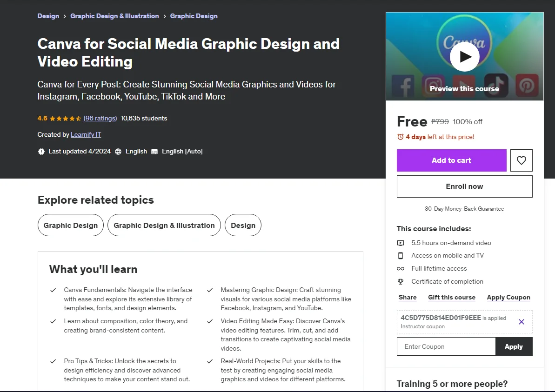Select Graphic Design & Illustration topic pill

pyautogui.click(x=164, y=226)
